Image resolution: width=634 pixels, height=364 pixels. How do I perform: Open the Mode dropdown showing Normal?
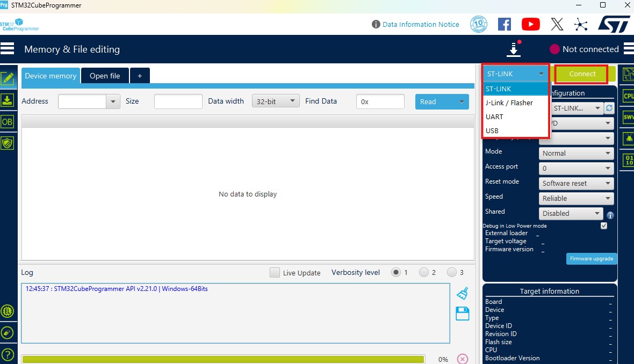click(575, 153)
